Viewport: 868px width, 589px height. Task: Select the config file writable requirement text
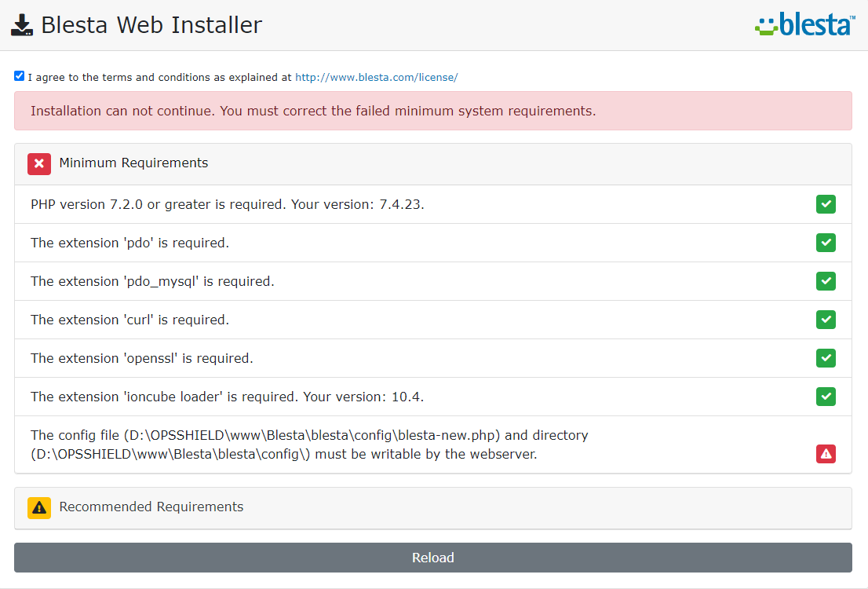coord(309,444)
